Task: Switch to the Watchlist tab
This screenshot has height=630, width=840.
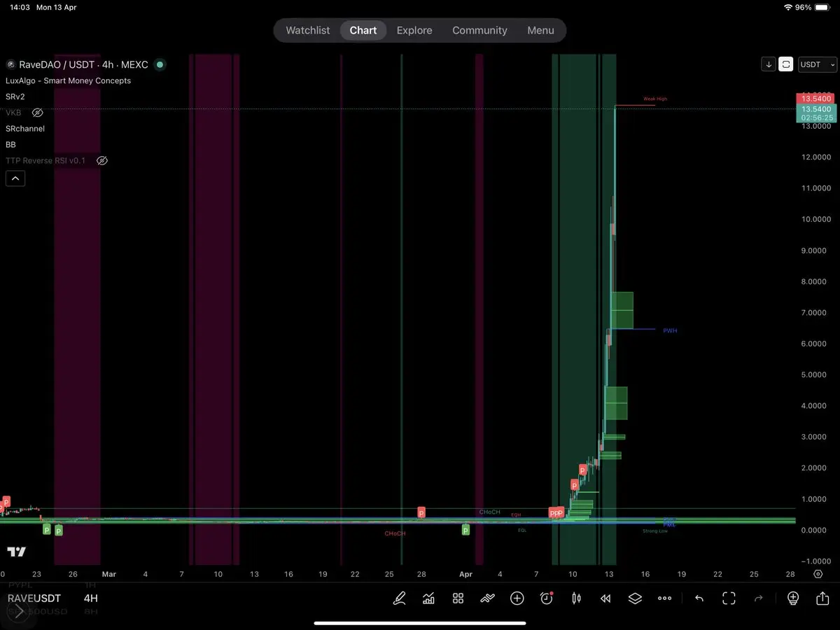Action: pos(307,31)
